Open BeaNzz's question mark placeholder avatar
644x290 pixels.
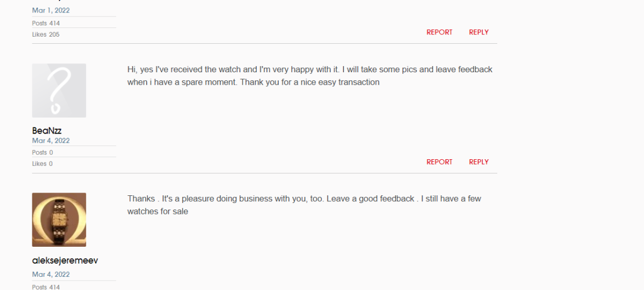(x=59, y=90)
